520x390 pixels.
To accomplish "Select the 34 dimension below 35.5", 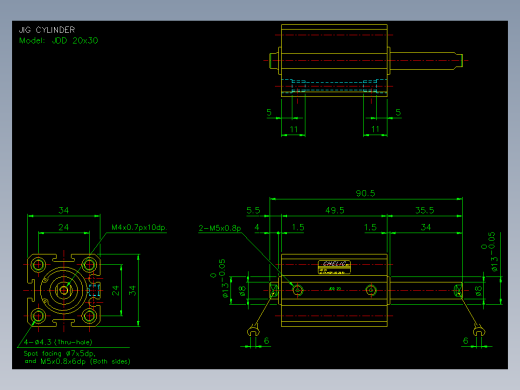I will 426,227.
